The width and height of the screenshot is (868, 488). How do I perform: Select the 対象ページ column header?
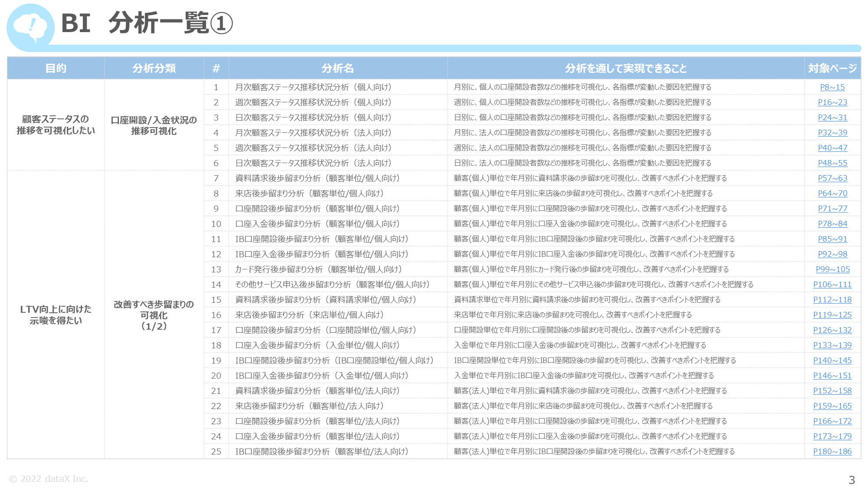(832, 68)
